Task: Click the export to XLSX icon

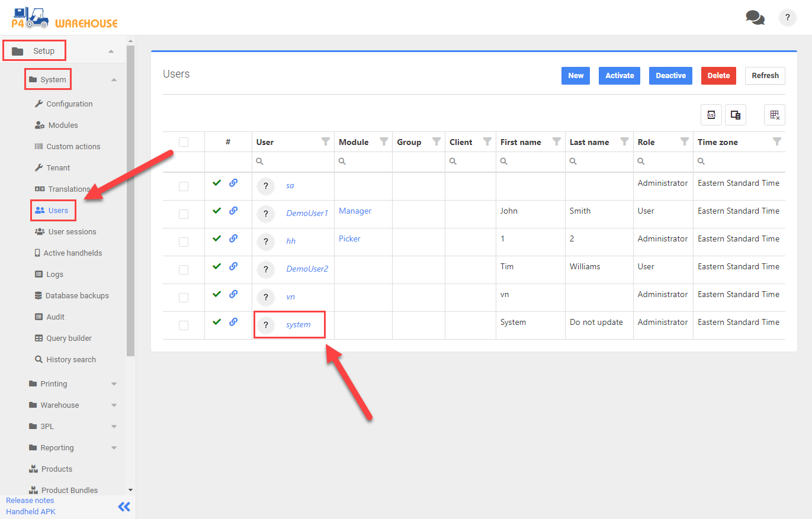Action: (x=711, y=115)
